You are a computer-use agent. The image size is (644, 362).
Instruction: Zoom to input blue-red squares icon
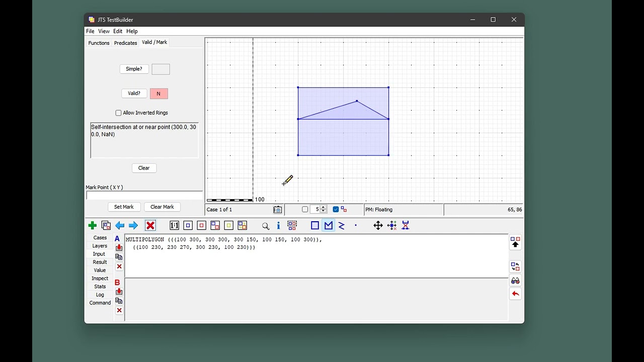(215, 226)
